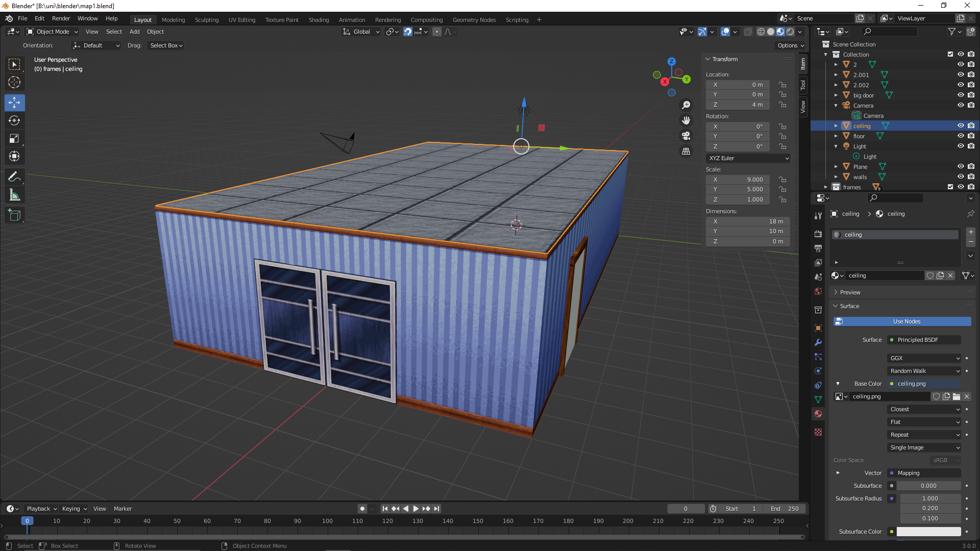Switch to the Shading workspace tab
Image resolution: width=980 pixels, height=551 pixels.
[318, 20]
